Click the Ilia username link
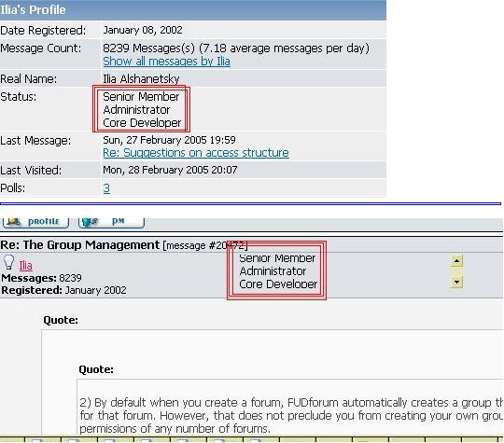Image resolution: width=504 pixels, height=443 pixels. tap(25, 266)
